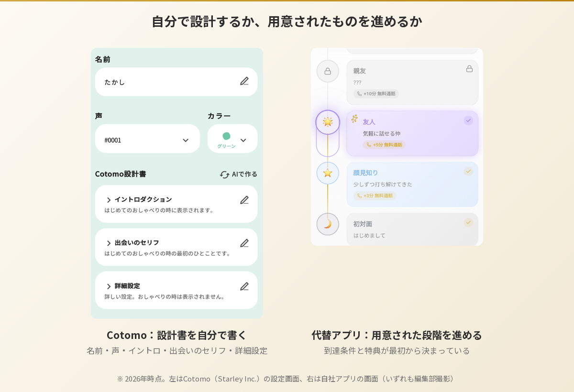Select the green グリーン color swatch
Image resolution: width=574 pixels, height=392 pixels.
(226, 136)
